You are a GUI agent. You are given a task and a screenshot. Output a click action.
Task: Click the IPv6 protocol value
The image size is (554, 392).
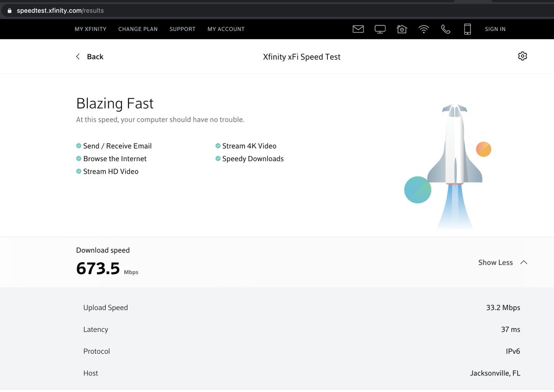pyautogui.click(x=513, y=351)
